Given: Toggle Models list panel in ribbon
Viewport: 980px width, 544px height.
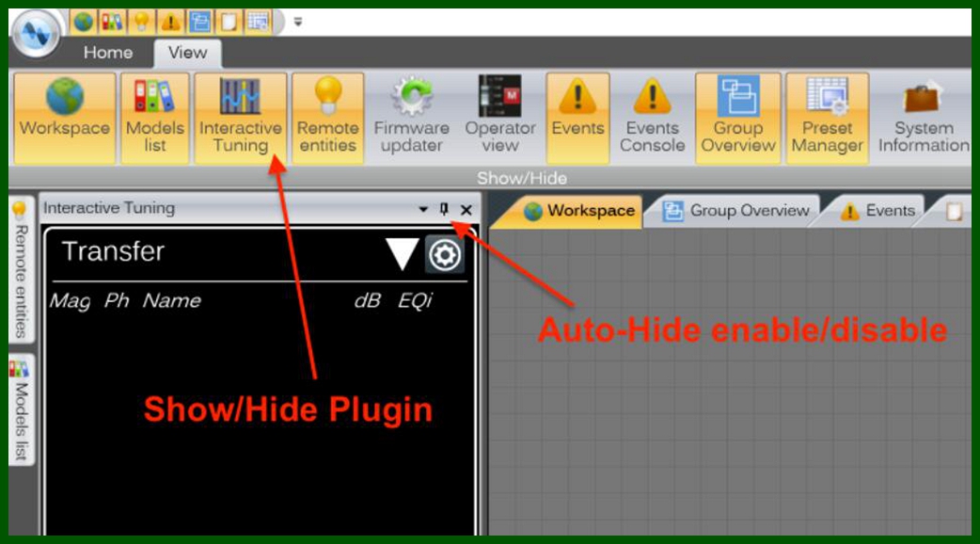Looking at the screenshot, I should [155, 119].
